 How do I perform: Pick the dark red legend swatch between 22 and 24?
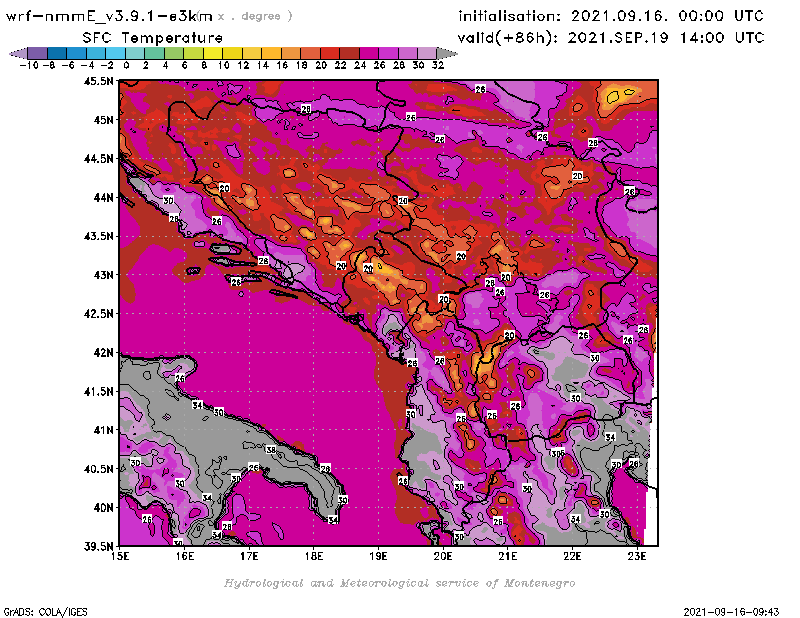point(349,53)
